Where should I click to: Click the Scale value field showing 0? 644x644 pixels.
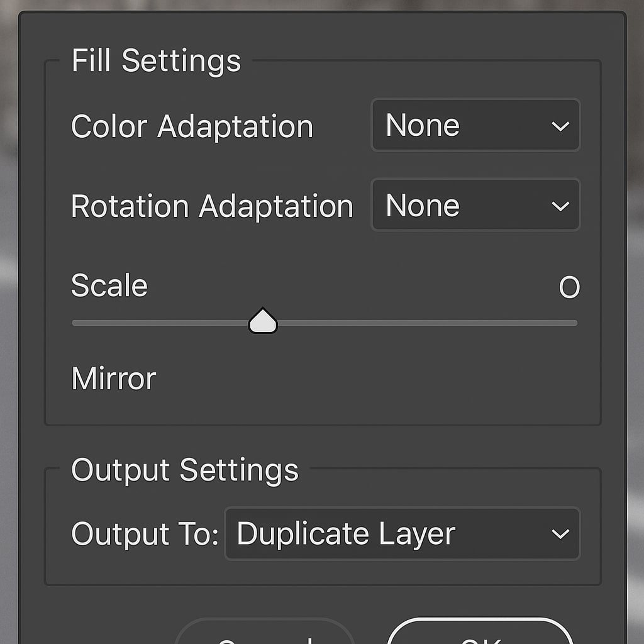point(569,287)
